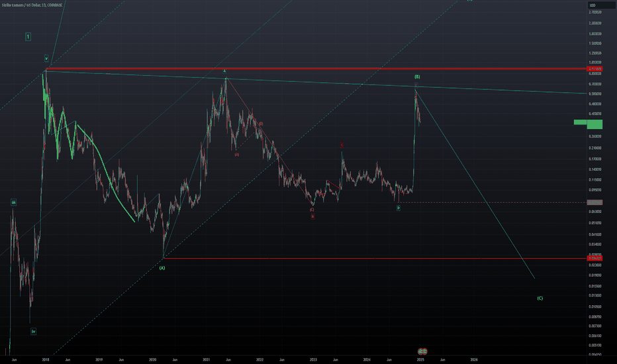Click the 2023 label on the time axis
The image size is (617, 364).
pyautogui.click(x=313, y=359)
